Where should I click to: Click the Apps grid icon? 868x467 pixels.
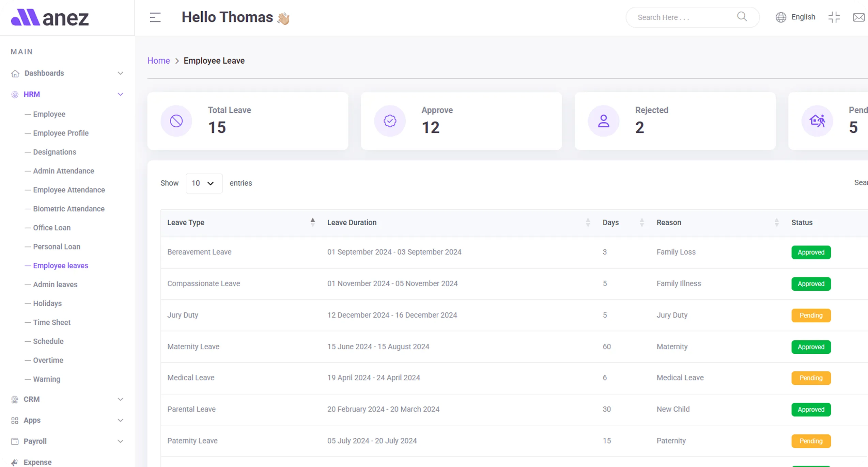(15, 420)
